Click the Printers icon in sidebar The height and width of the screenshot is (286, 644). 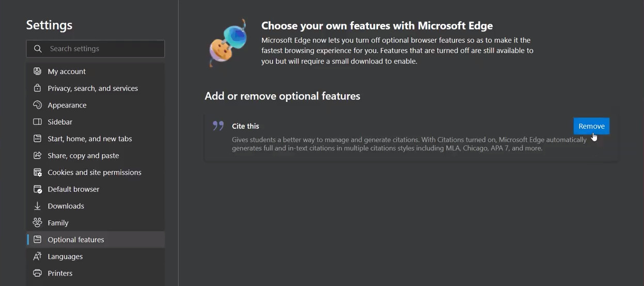[37, 273]
